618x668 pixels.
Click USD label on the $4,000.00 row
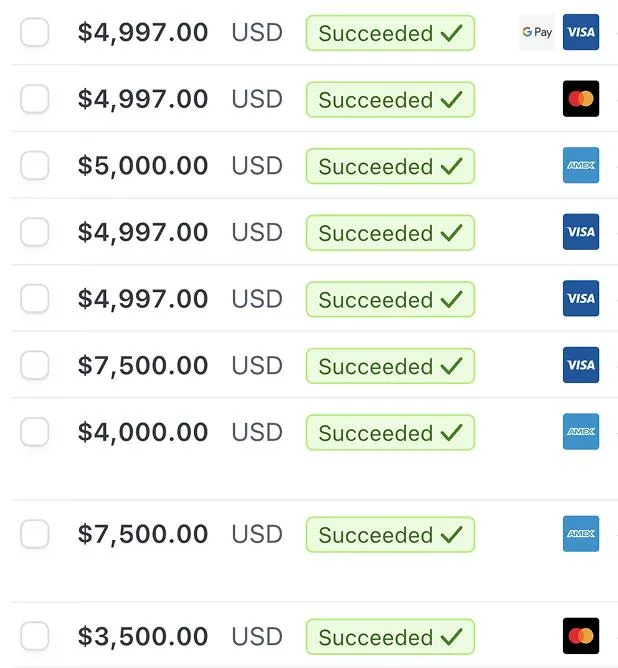(x=257, y=432)
